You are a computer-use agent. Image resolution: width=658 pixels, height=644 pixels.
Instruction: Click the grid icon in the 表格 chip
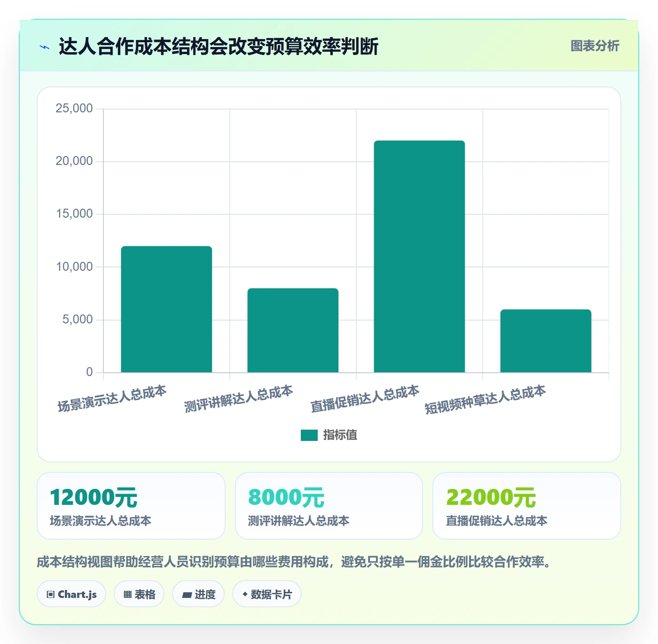(127, 595)
